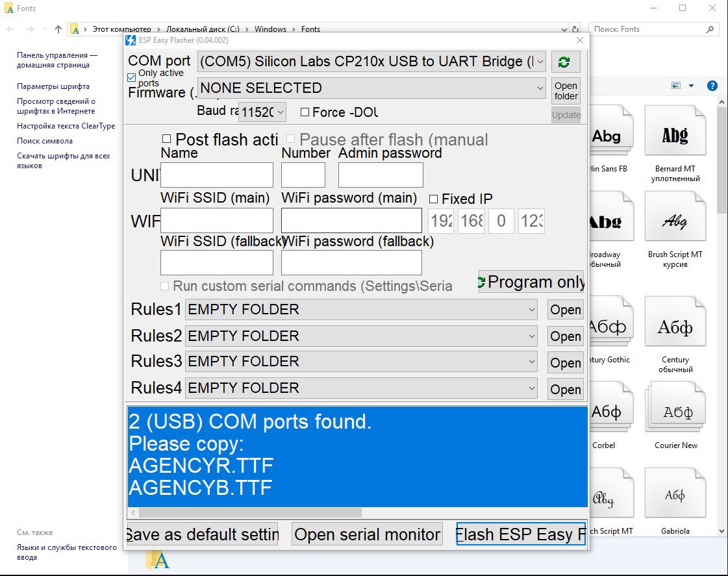Open Параметры шрифта link
Screen dimensions: 728x576
tap(53, 86)
